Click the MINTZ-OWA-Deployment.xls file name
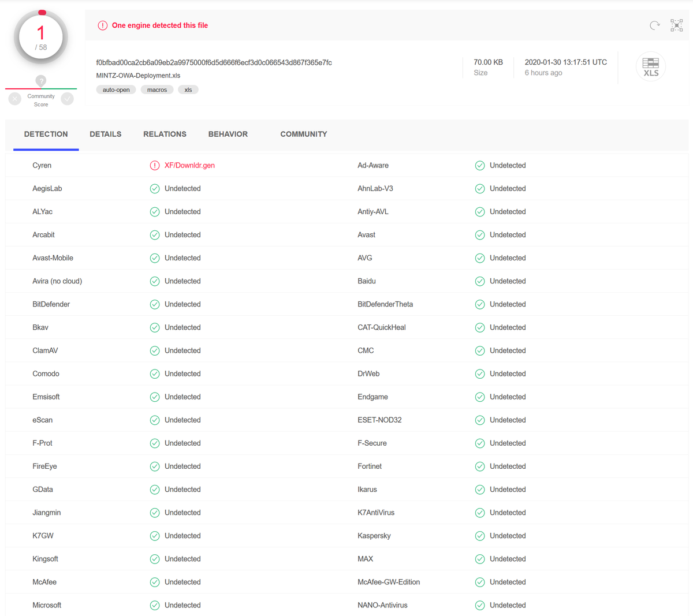693x616 pixels. pyautogui.click(x=138, y=76)
